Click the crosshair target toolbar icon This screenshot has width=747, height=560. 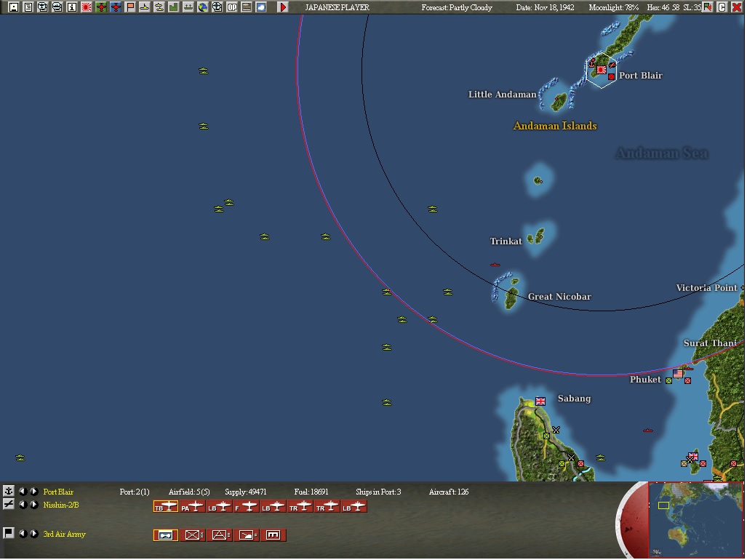pos(217,7)
